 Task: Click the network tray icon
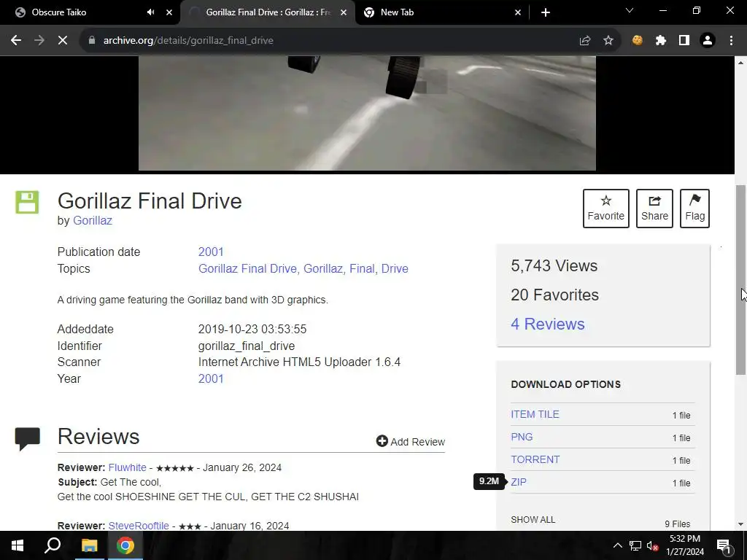click(635, 545)
